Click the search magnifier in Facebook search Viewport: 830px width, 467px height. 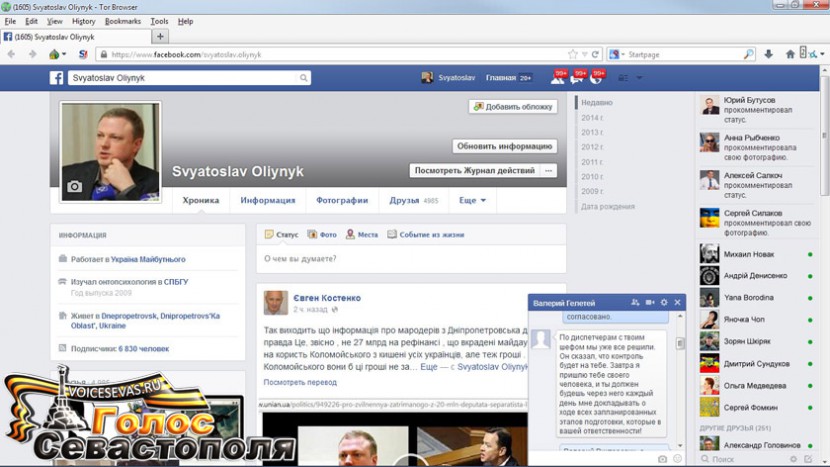pyautogui.click(x=304, y=77)
